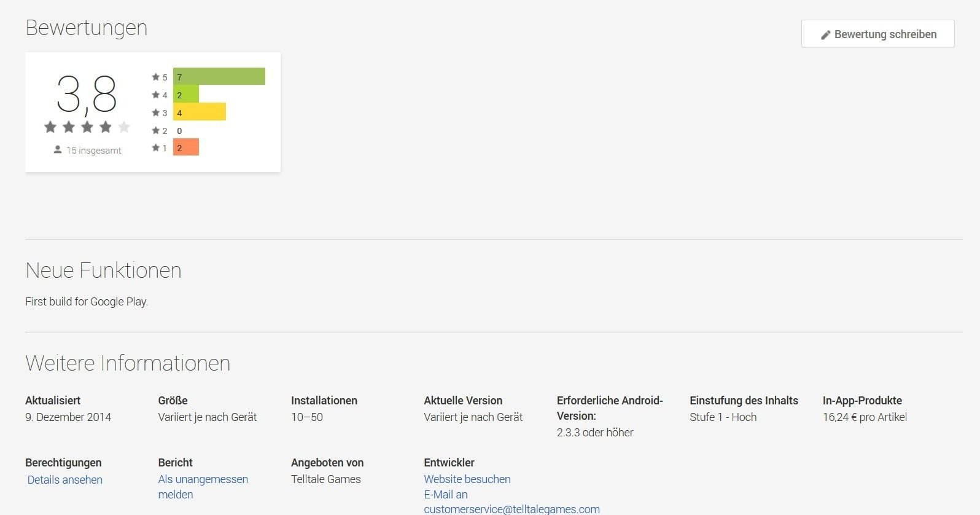This screenshot has width=980, height=515.
Task: Click the row of rating stars under 3,8
Action: pyautogui.click(x=87, y=127)
